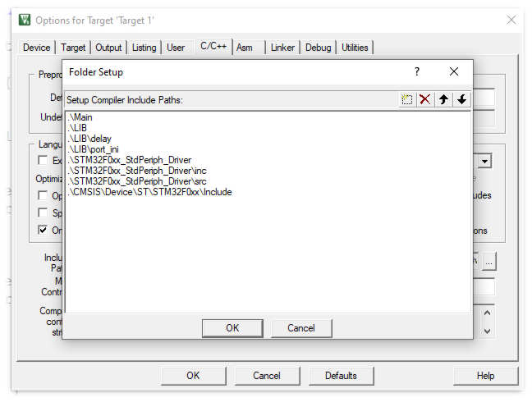Image resolution: width=532 pixels, height=402 pixels.
Task: Click the red Delete path icon
Action: click(x=424, y=99)
